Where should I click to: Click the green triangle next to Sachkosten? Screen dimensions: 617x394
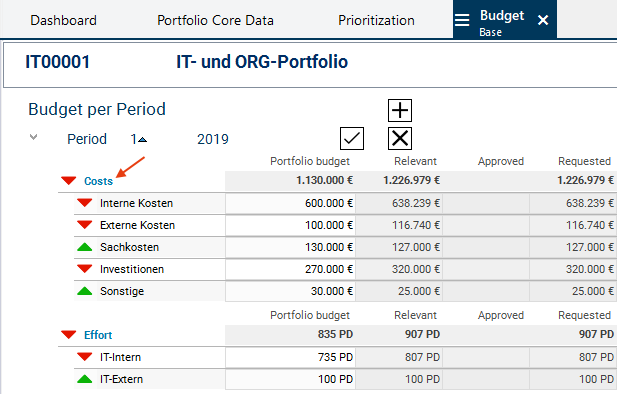click(x=84, y=247)
